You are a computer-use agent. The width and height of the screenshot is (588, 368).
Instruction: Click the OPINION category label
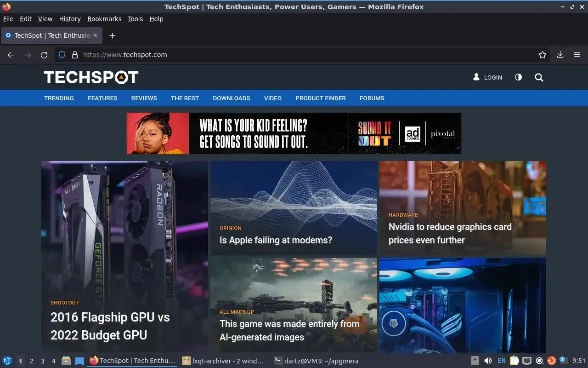pyautogui.click(x=231, y=228)
